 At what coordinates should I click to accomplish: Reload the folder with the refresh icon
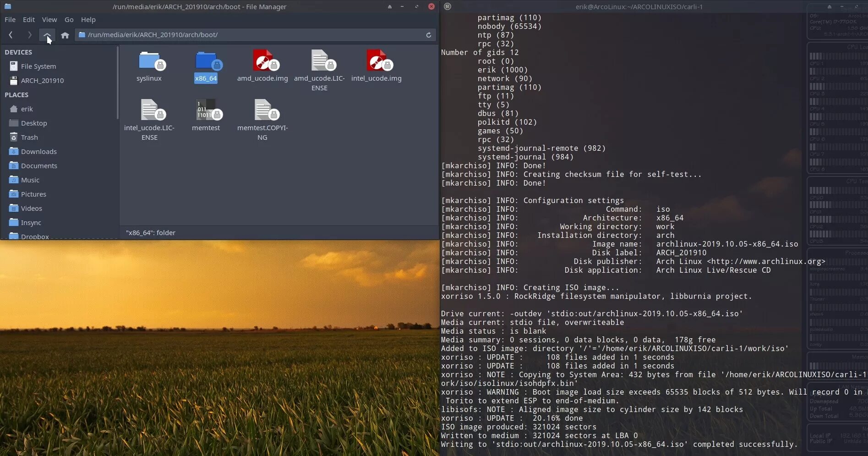(429, 35)
